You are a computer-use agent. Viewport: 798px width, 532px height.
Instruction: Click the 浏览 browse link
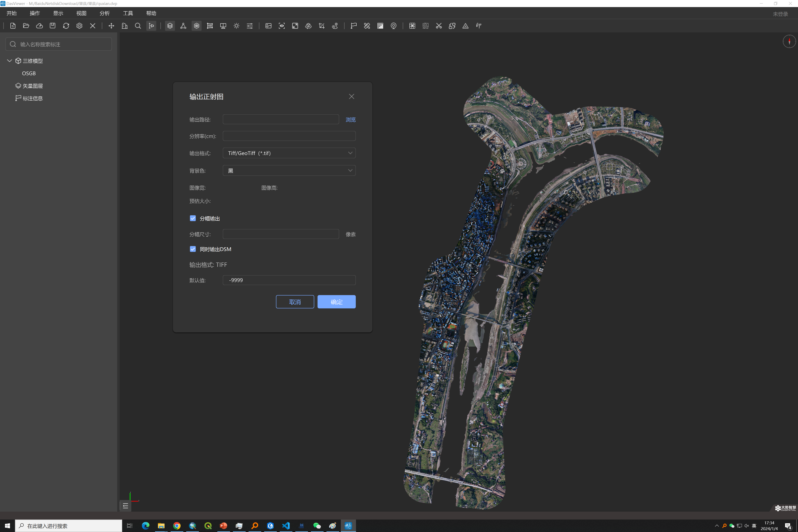point(351,119)
